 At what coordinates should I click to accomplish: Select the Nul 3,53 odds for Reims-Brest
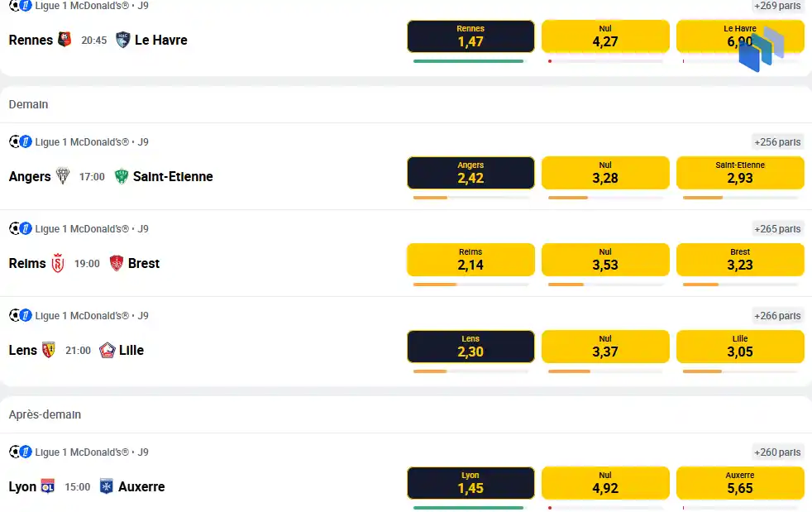pos(604,260)
